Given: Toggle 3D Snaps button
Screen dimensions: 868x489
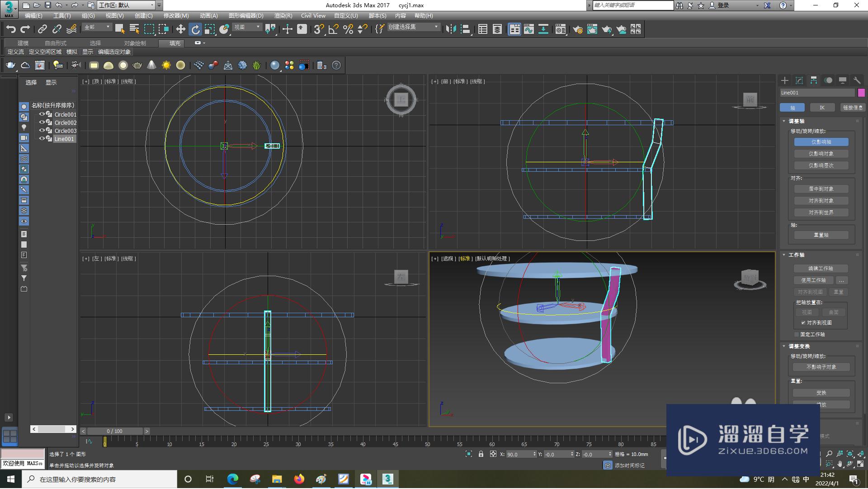Looking at the screenshot, I should [319, 29].
